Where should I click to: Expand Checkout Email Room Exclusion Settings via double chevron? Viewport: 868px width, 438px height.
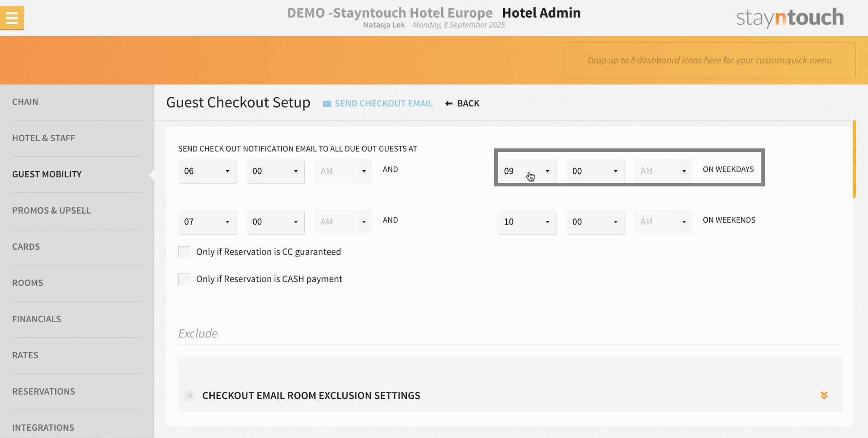click(825, 395)
